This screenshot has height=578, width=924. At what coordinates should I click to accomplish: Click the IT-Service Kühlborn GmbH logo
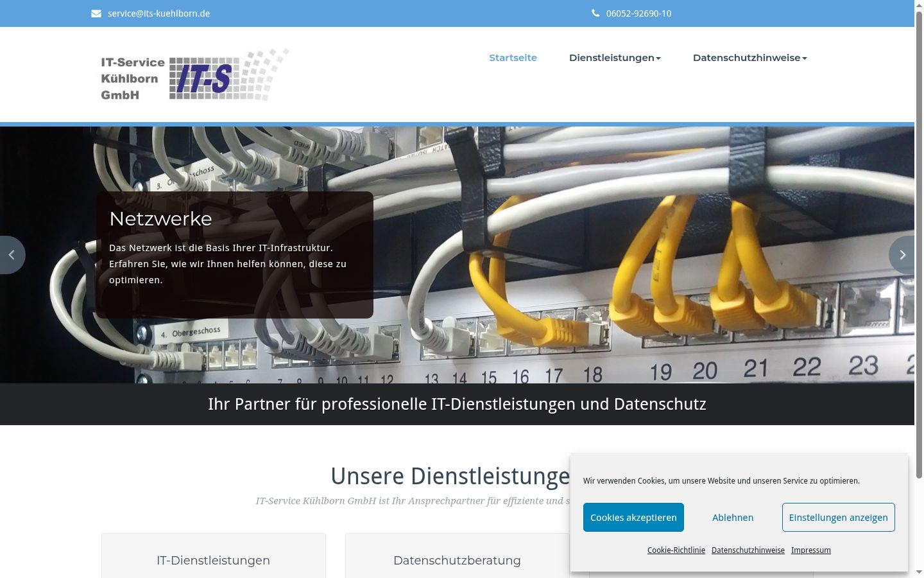195,74
